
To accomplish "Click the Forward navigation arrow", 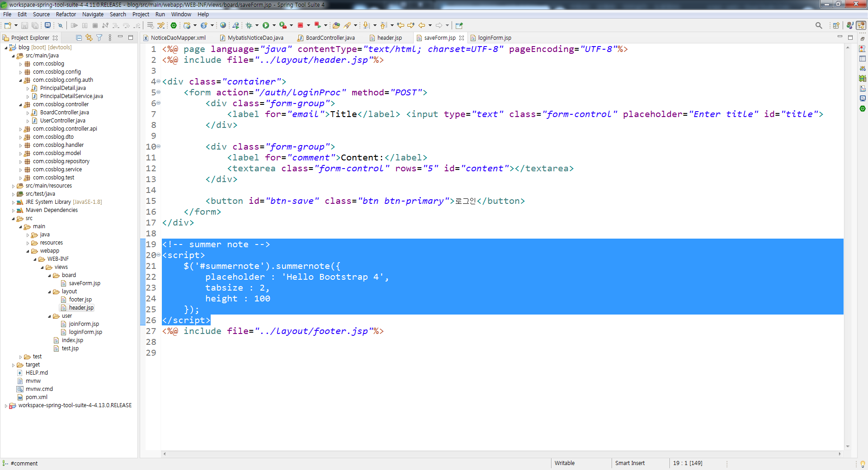I will click(439, 25).
